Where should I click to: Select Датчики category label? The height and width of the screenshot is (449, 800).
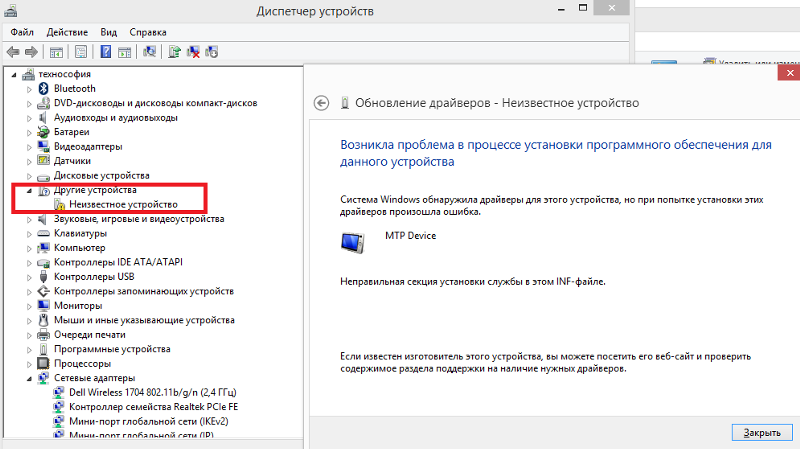(x=72, y=161)
